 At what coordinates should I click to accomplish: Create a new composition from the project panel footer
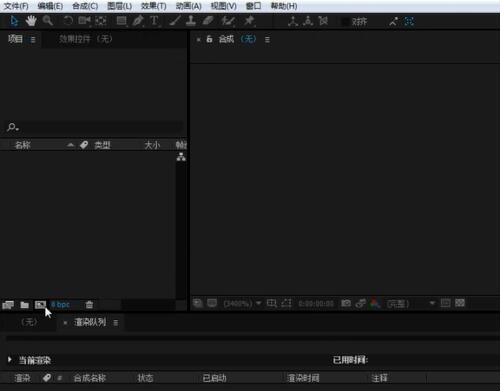click(40, 305)
